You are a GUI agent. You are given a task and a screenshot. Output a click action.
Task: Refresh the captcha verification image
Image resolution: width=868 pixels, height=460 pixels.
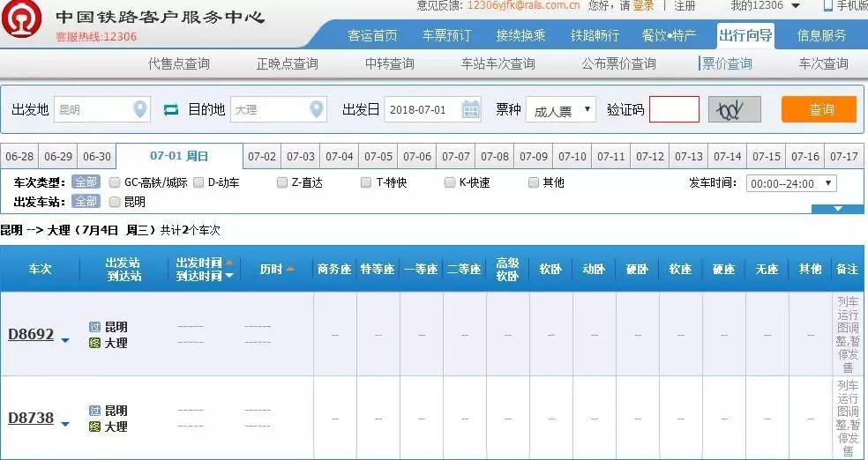tap(735, 110)
